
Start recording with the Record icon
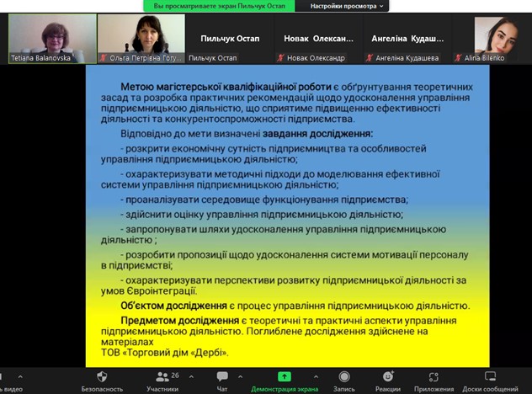(x=344, y=376)
